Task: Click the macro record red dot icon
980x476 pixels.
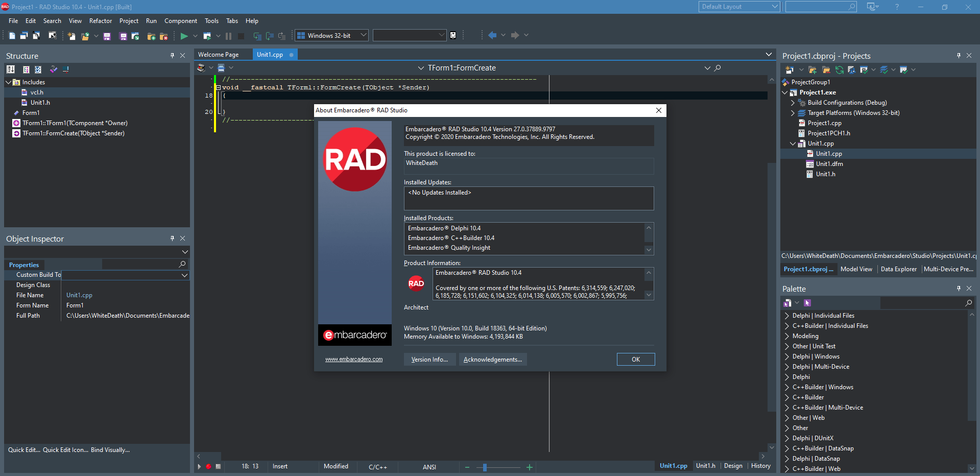Action: [208, 466]
